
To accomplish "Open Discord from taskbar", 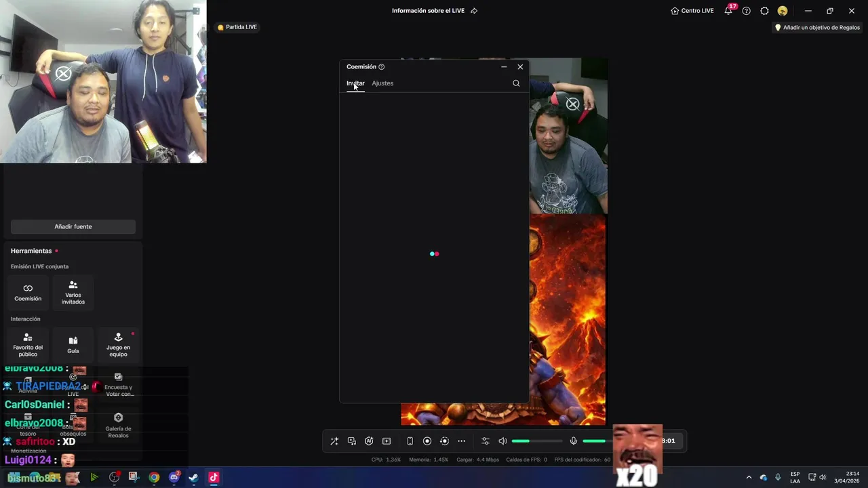I will coord(174,477).
